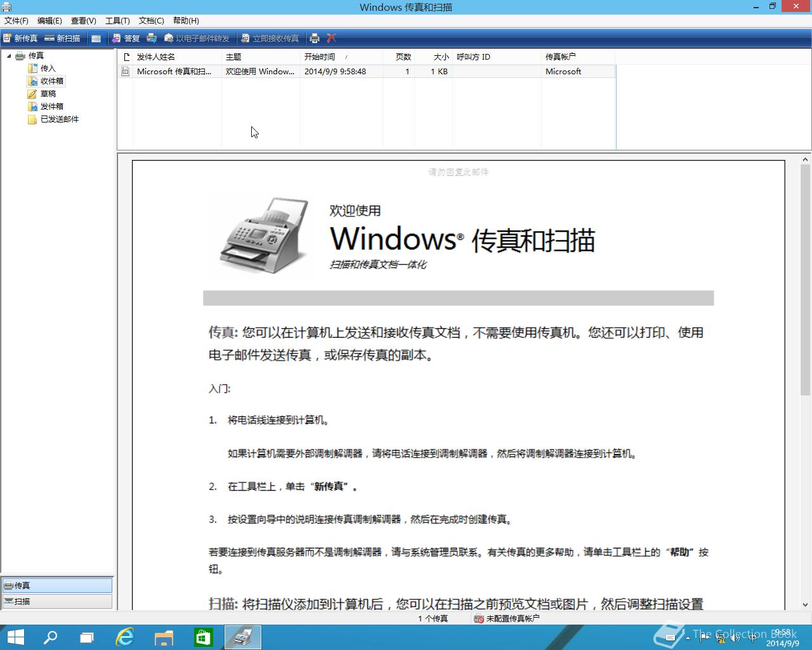Click the 传入 folder icon
Viewport: 812px width, 650px height.
pyautogui.click(x=32, y=69)
